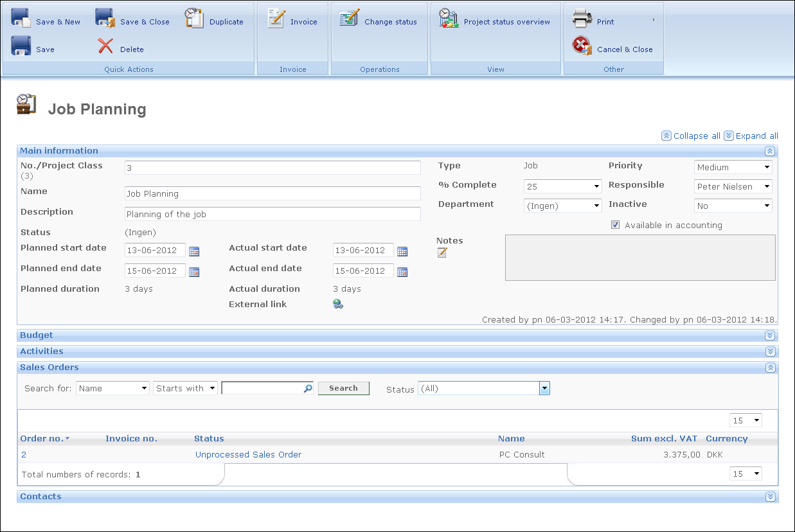This screenshot has width=795, height=532.
Task: Click the Change status icon
Action: coord(350,18)
